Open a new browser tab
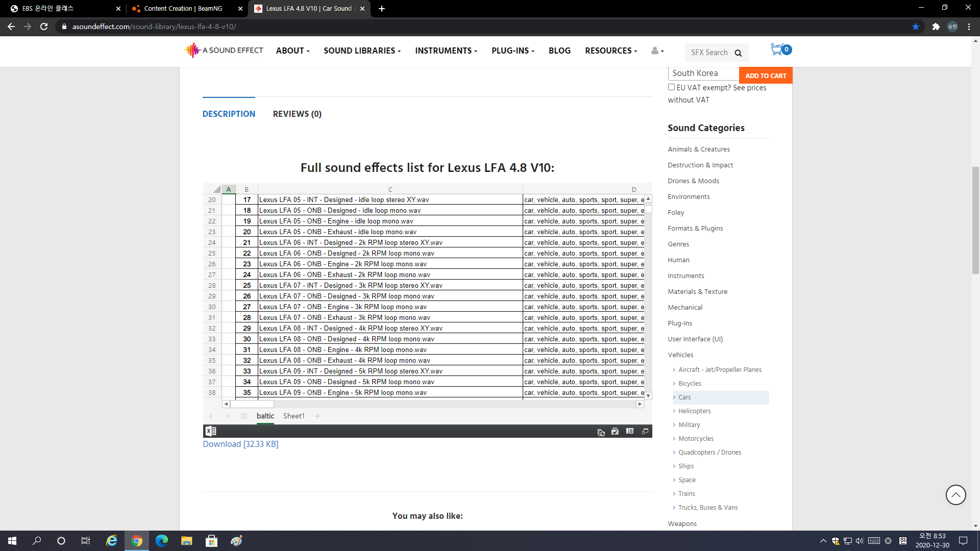Screen dimensions: 980x551 (382, 9)
